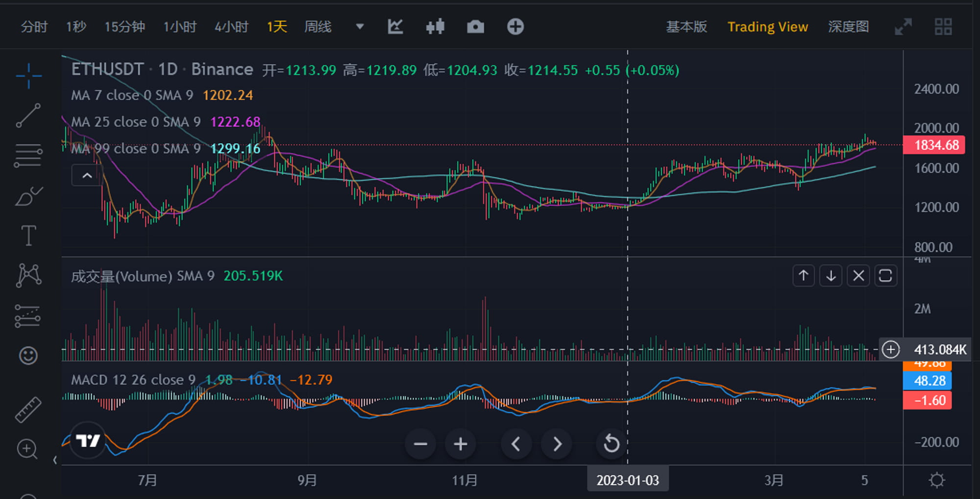Screen dimensions: 980x499
Task: Open chart settings gear icon
Action: pos(937,480)
